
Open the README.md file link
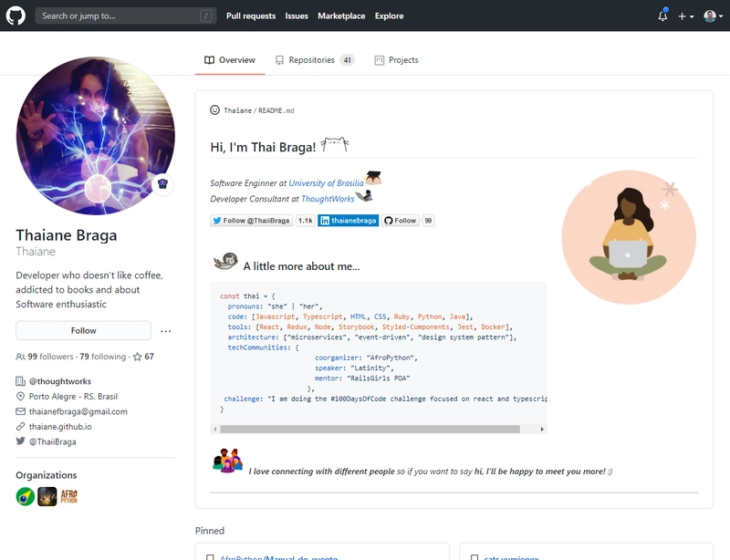tap(276, 110)
